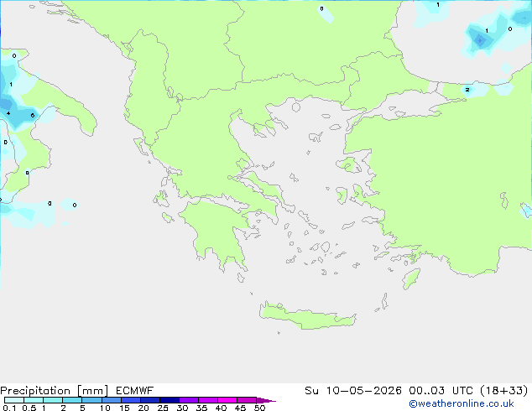Click the '(18+33)' forecast run text

pyautogui.click(x=504, y=391)
